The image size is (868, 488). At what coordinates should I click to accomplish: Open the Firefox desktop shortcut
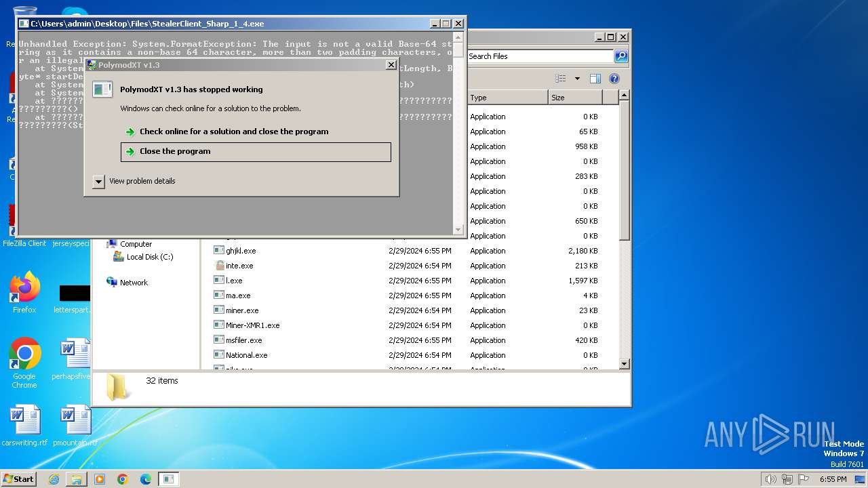pos(24,293)
